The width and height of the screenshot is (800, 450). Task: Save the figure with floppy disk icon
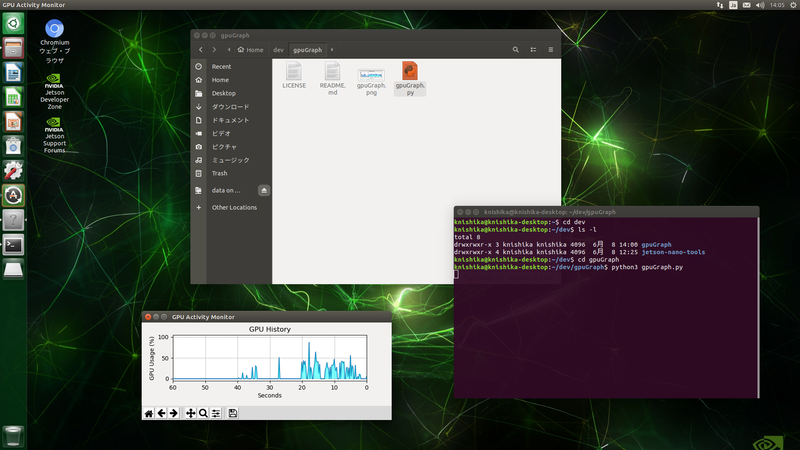point(233,413)
